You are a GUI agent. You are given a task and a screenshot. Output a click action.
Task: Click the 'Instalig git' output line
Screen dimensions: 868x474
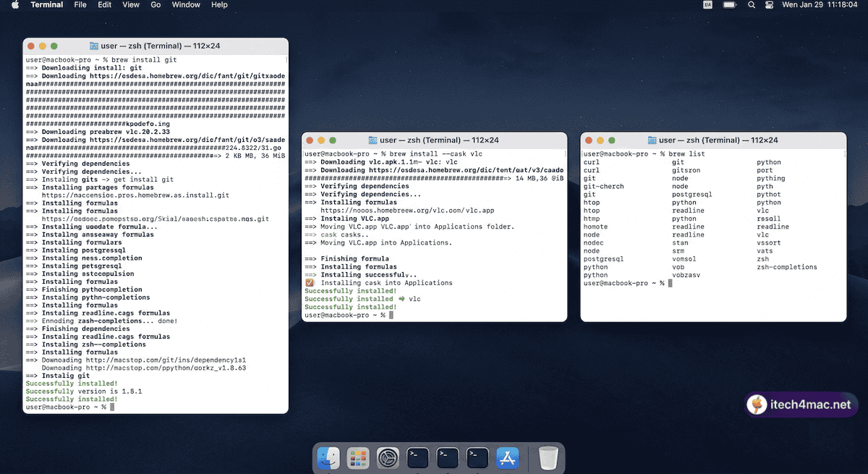[58, 376]
